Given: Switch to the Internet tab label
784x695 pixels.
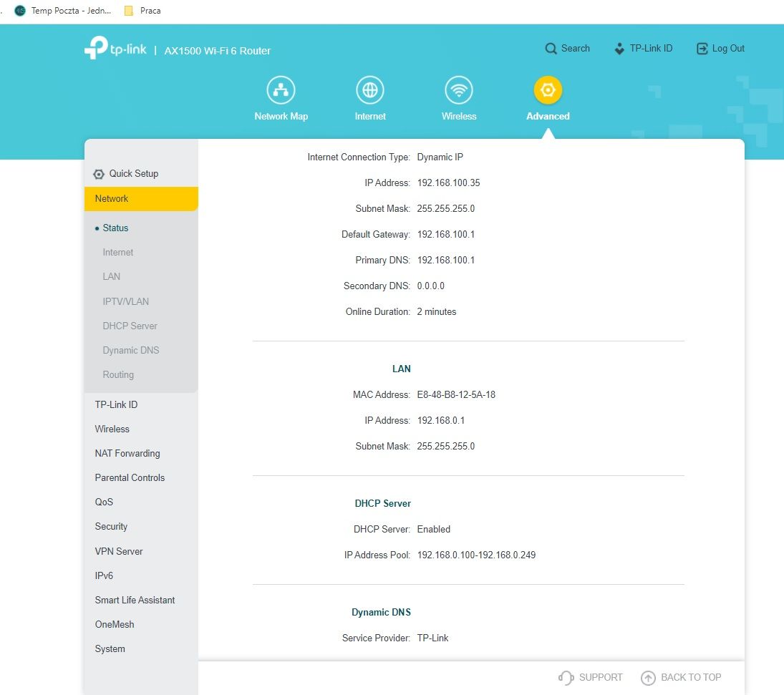Looking at the screenshot, I should 370,116.
